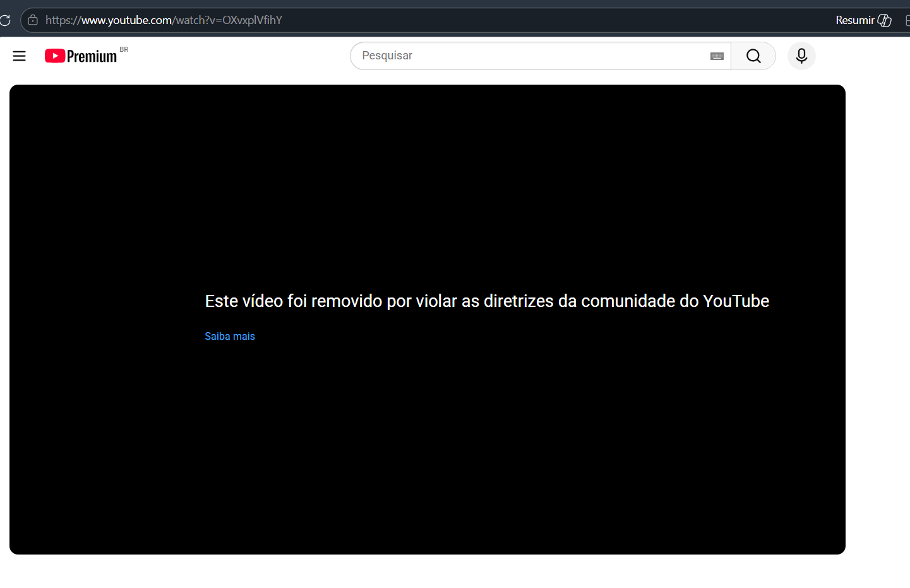This screenshot has height=588, width=910.
Task: Click the Resumir button in browser toolbar
Action: [863, 20]
